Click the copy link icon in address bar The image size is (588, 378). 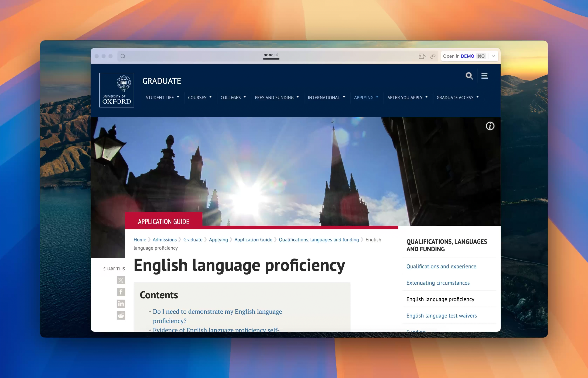(433, 56)
